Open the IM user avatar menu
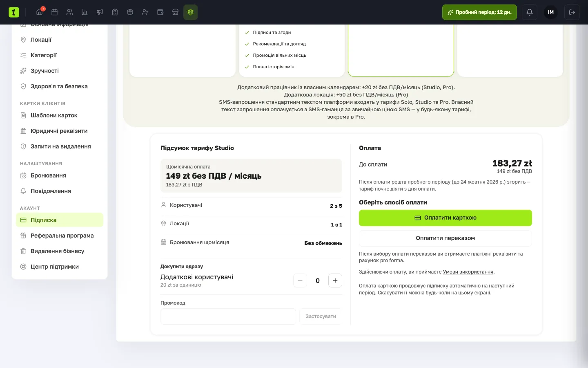 tap(551, 12)
